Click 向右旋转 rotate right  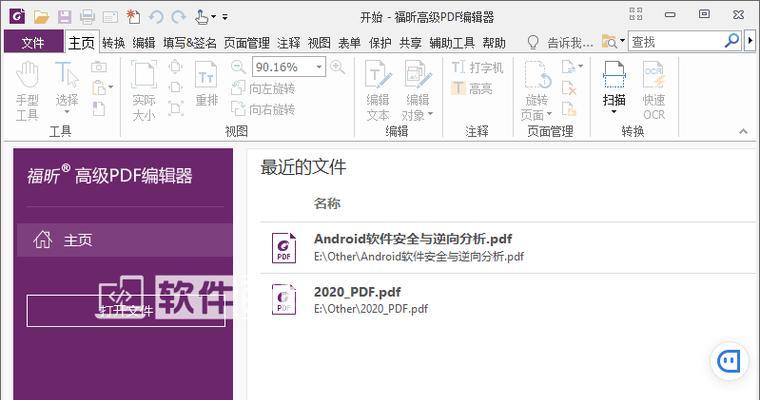[x=263, y=110]
